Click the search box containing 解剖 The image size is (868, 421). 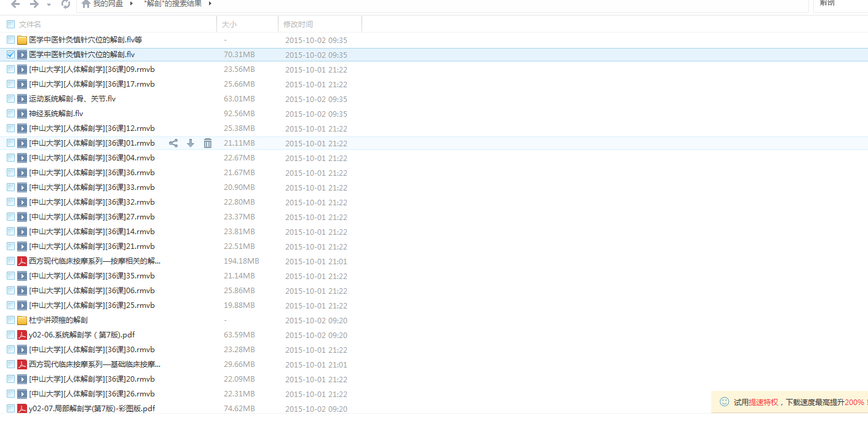(840, 4)
